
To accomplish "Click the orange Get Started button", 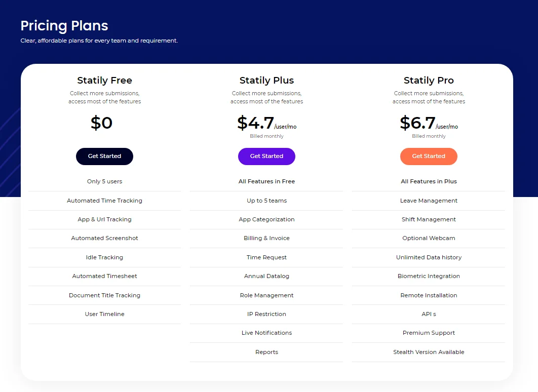I will tap(429, 156).
